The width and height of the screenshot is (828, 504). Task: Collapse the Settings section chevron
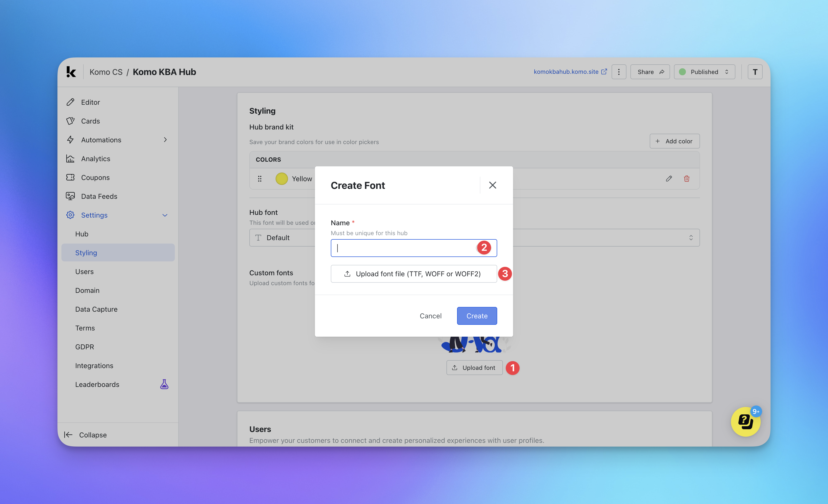tap(165, 215)
